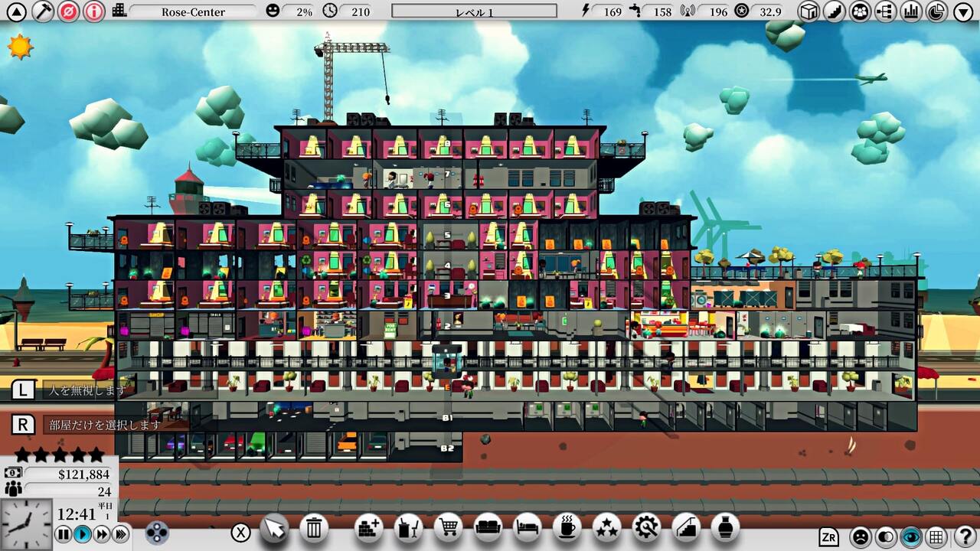The height and width of the screenshot is (551, 980).
Task: Toggle the eye visibility overlay
Action: [x=911, y=537]
